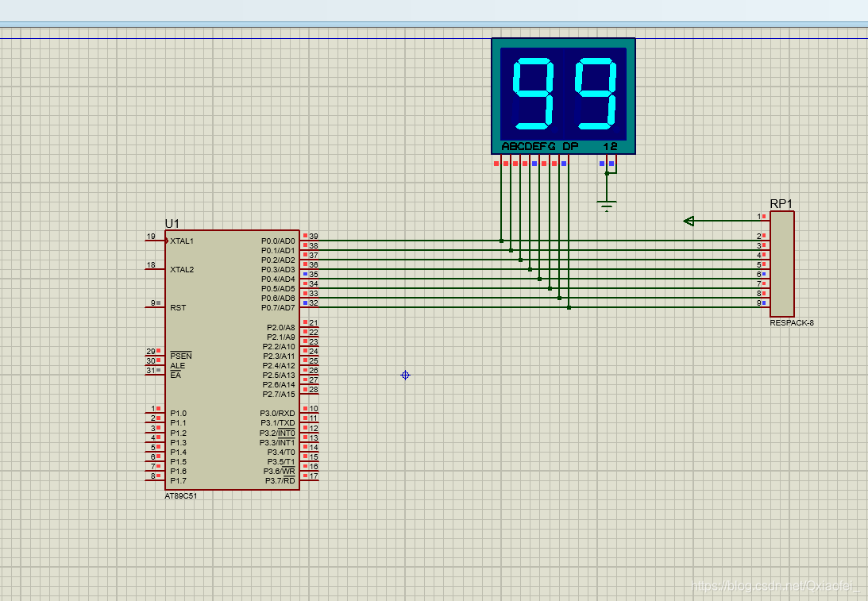This screenshot has width=868, height=601.
Task: Click the wire junction dot on the P0.7 line
Action: [569, 308]
